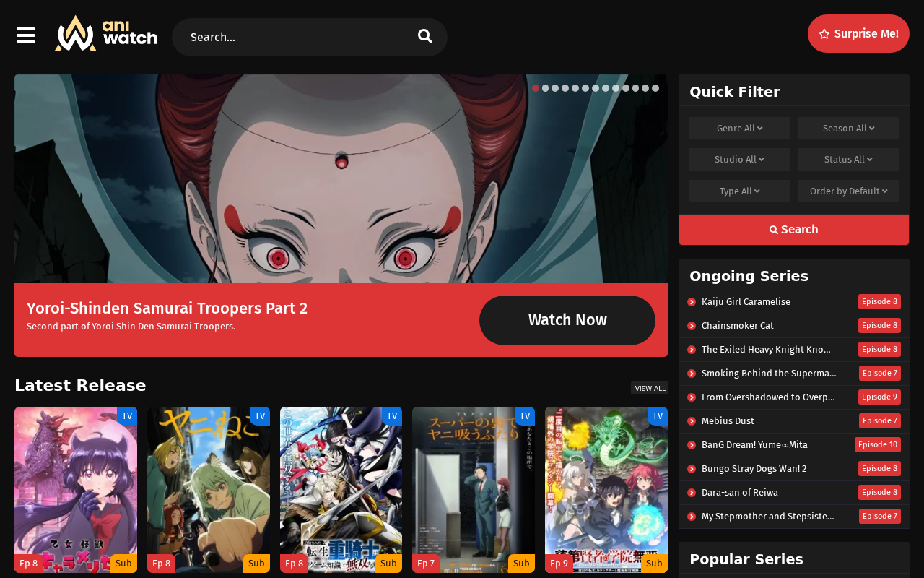
Task: Click the arrow icon beside Chainsmoker Cat
Action: click(x=692, y=326)
